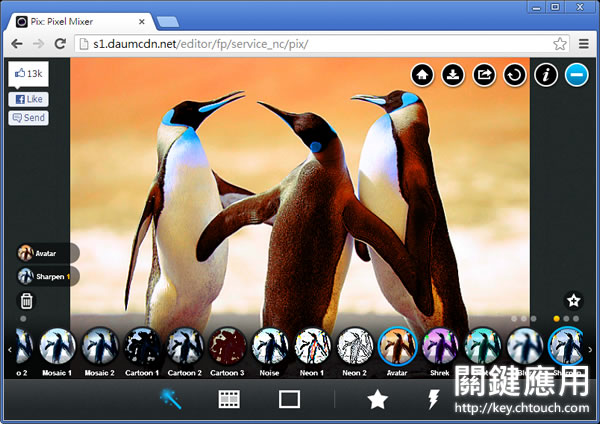The image size is (600, 424).
Task: Select the film strip overlay tool
Action: coord(229,399)
